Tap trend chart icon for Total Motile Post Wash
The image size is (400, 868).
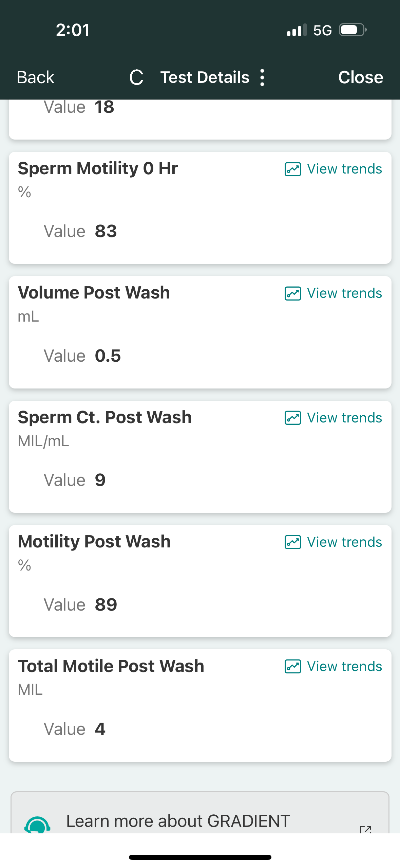[292, 667]
